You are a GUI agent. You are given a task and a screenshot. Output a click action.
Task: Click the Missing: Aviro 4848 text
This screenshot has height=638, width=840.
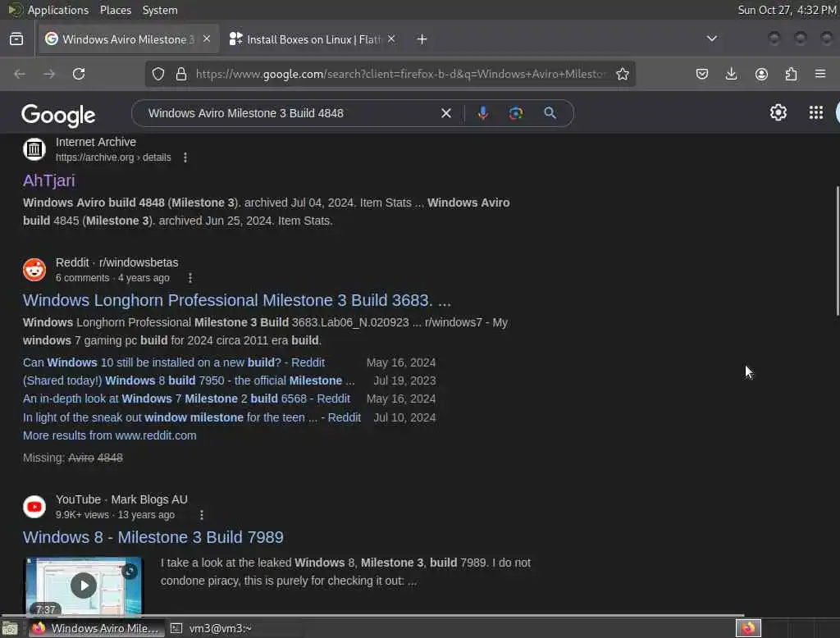(73, 458)
